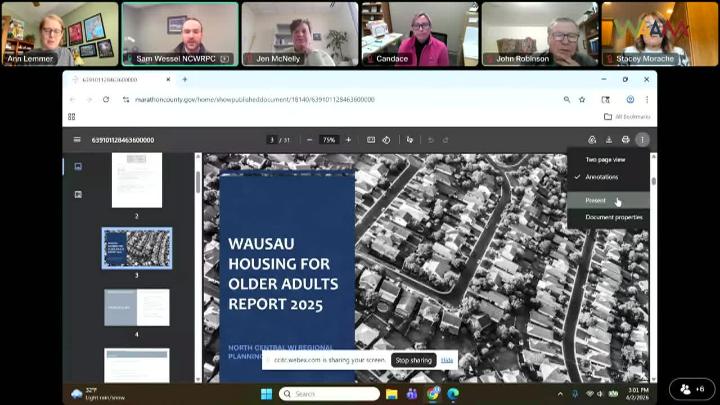Open the browser side panel icon
This screenshot has height=405, width=720.
point(606,99)
